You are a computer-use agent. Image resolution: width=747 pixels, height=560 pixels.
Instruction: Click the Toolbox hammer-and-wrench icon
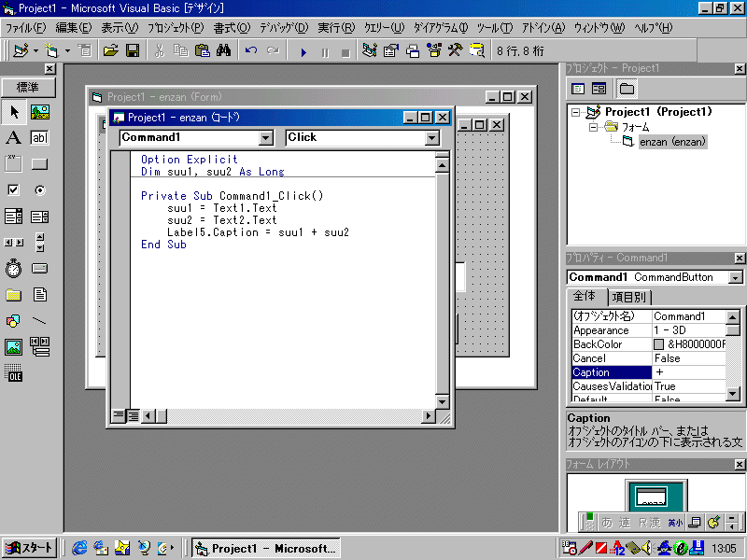pos(455,50)
